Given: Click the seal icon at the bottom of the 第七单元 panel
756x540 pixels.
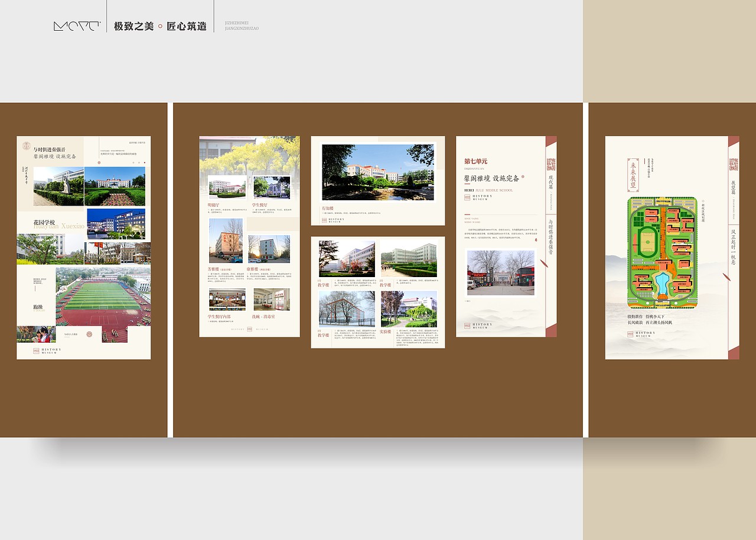Looking at the screenshot, I should pos(467,326).
